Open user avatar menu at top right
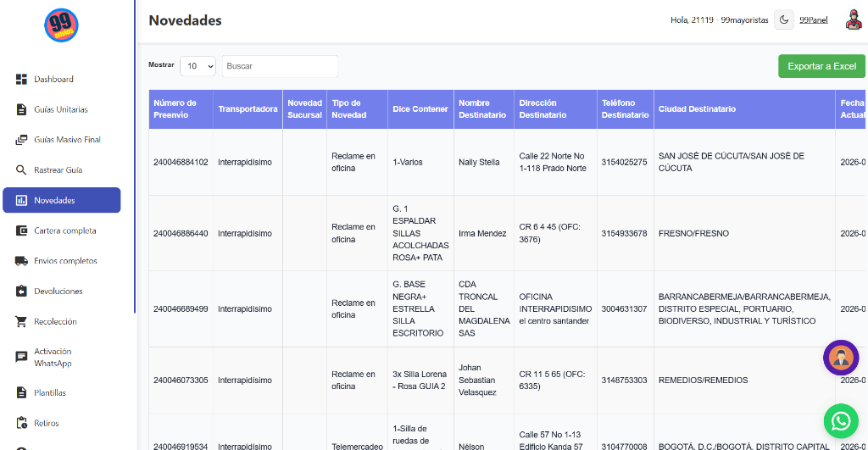Screen dimensions: 868x450 point(853,19)
